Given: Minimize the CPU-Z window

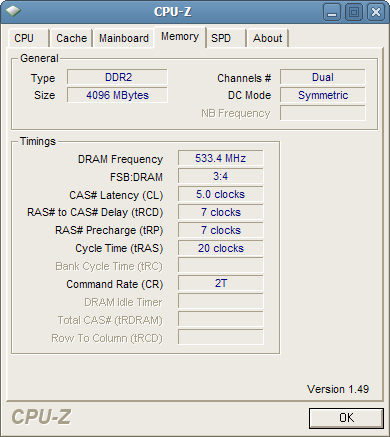Looking at the screenshot, I should click(332, 12).
